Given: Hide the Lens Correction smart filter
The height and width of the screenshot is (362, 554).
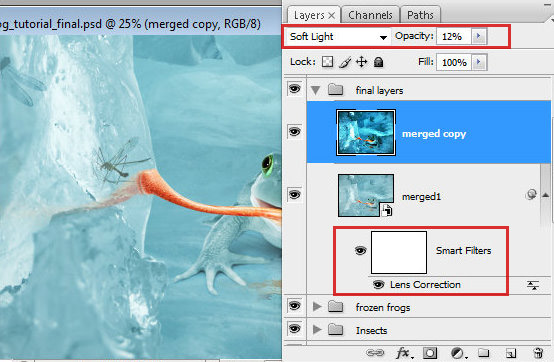Looking at the screenshot, I should [378, 285].
